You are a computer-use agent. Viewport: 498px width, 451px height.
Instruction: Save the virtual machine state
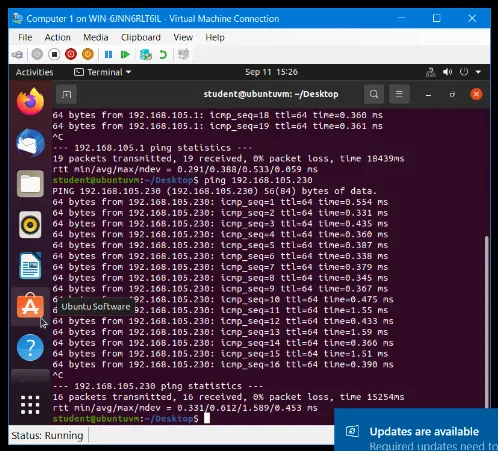pyautogui.click(x=88, y=54)
